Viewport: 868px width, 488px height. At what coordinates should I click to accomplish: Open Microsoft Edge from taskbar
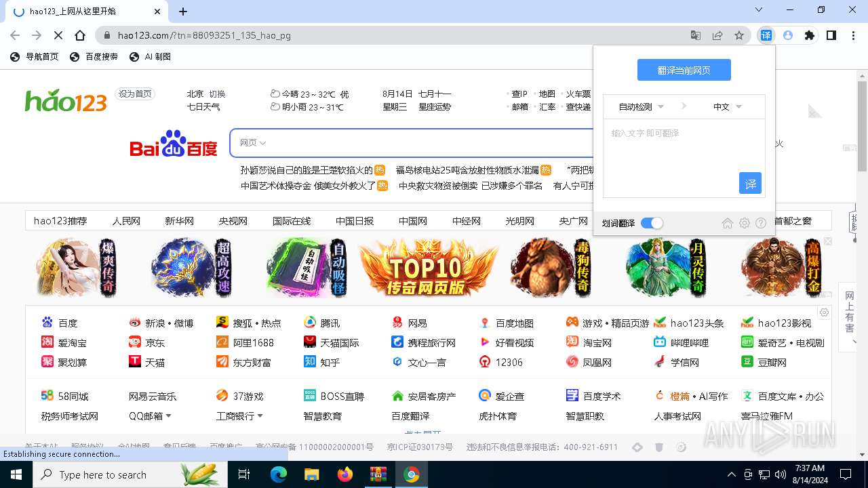point(278,474)
